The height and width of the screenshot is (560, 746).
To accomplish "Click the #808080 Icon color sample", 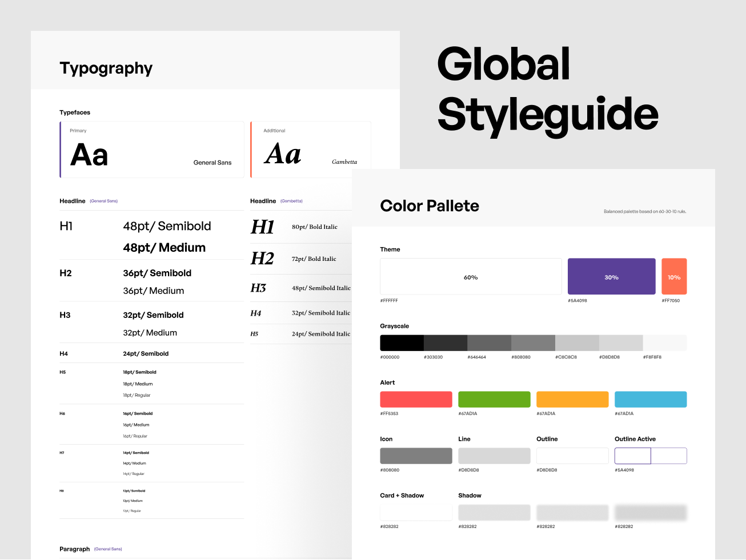I will (416, 456).
